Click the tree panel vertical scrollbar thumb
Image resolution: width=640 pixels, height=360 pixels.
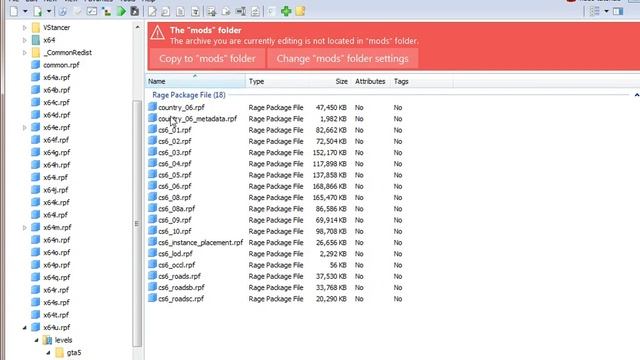tap(137, 223)
